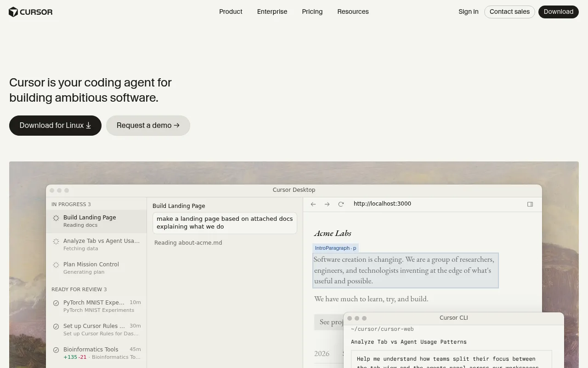The width and height of the screenshot is (588, 368).
Task: Click the spinner icon beside Build Landing Page
Action: pos(56,218)
